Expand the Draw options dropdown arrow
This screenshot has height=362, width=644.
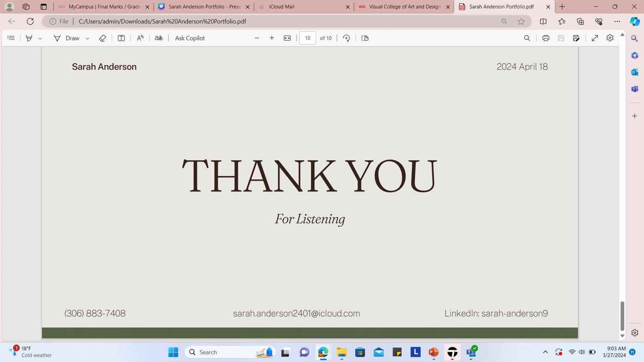coord(87,38)
